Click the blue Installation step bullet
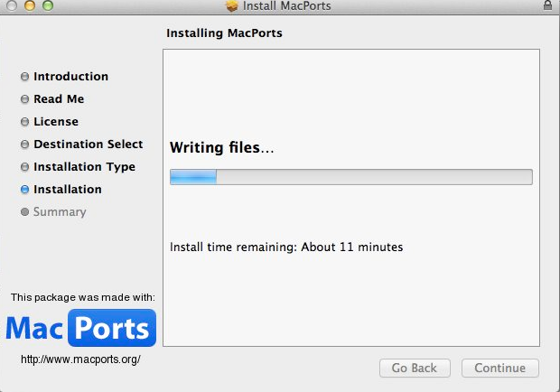Image resolution: width=560 pixels, height=392 pixels. pyautogui.click(x=24, y=189)
